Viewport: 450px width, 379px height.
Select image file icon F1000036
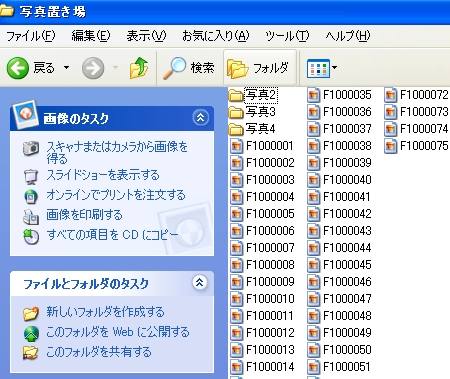[x=313, y=112]
